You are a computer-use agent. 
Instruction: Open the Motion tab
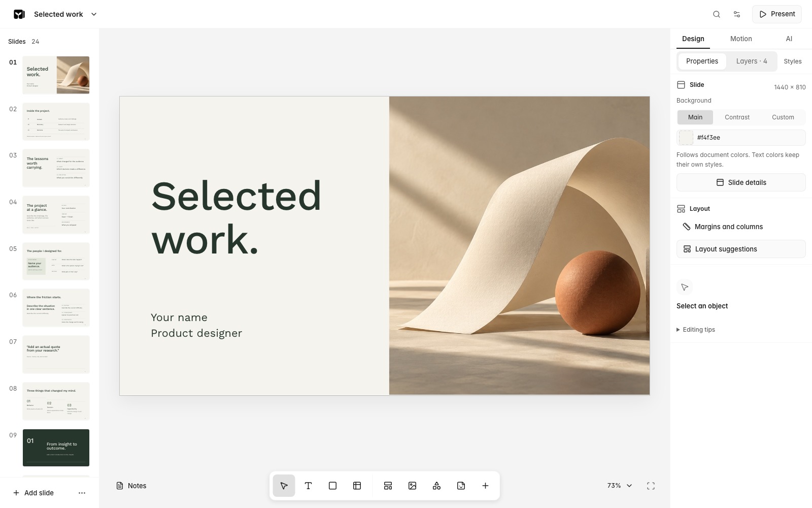point(741,39)
